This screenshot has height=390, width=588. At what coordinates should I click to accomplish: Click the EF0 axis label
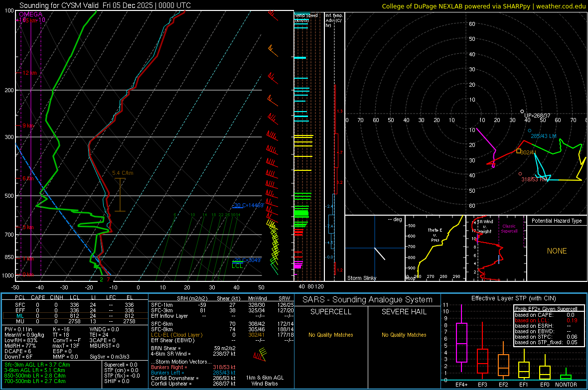coord(545,385)
